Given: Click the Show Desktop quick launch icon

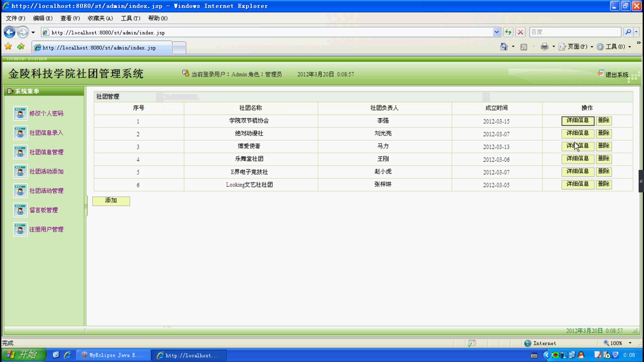Looking at the screenshot, I should (x=56, y=355).
